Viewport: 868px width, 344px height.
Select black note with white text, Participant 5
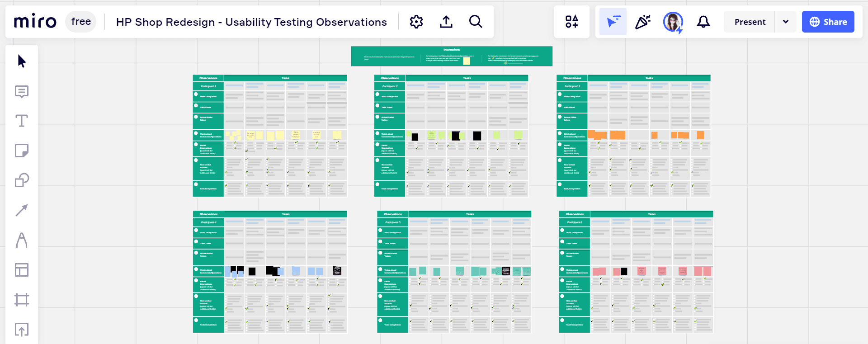pyautogui.click(x=506, y=271)
